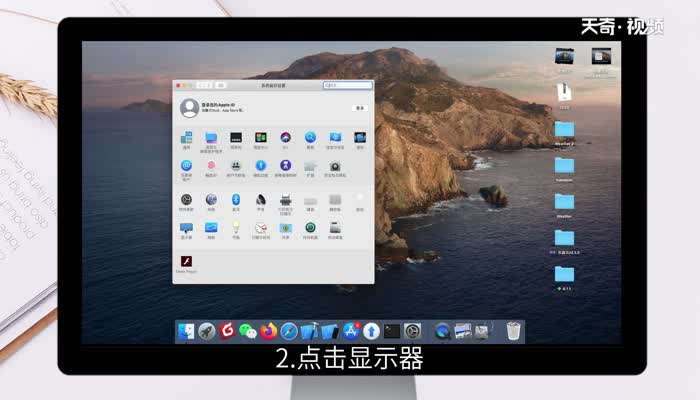Click the Apple ID sign-in button
700x400 pixels.
[359, 107]
